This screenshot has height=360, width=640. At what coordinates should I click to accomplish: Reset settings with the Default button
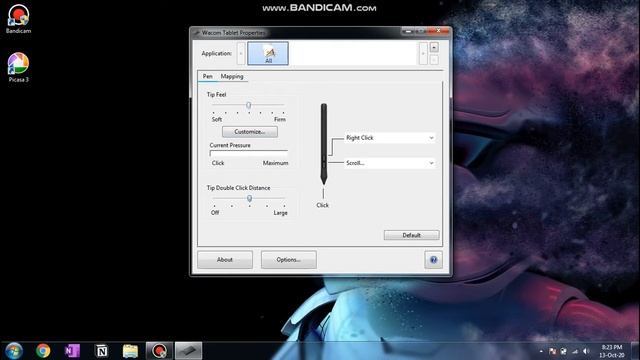(x=411, y=235)
